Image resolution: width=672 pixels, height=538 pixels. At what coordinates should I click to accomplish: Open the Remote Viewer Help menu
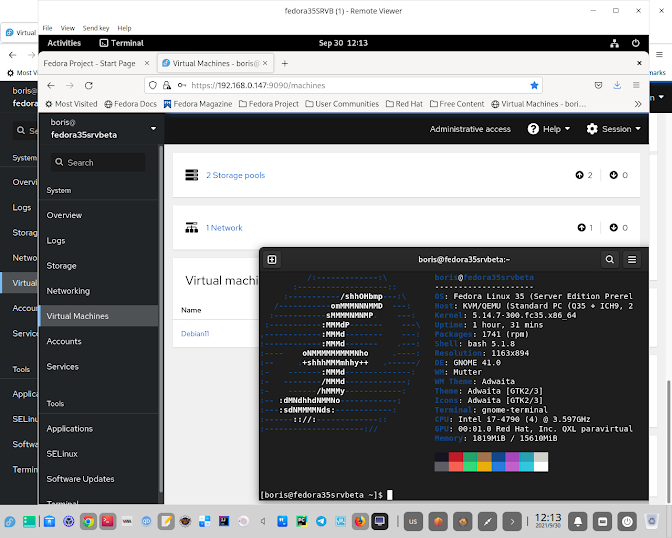tap(124, 28)
